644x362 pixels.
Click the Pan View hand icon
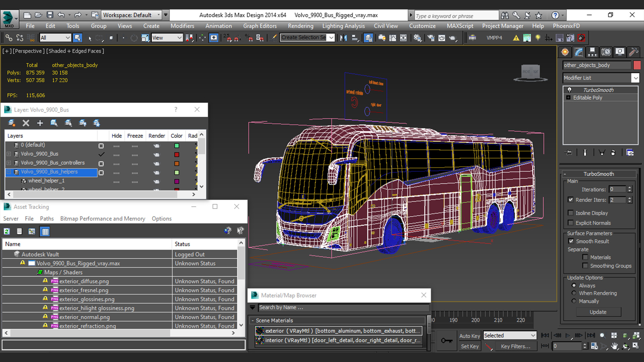pos(614,346)
